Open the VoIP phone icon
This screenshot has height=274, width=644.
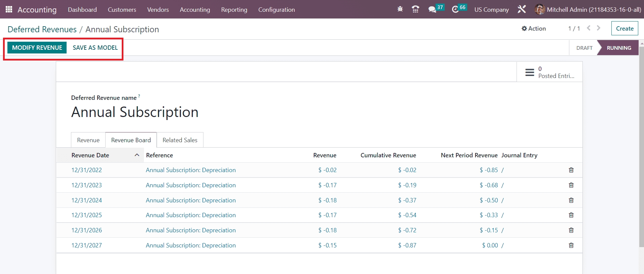415,9
